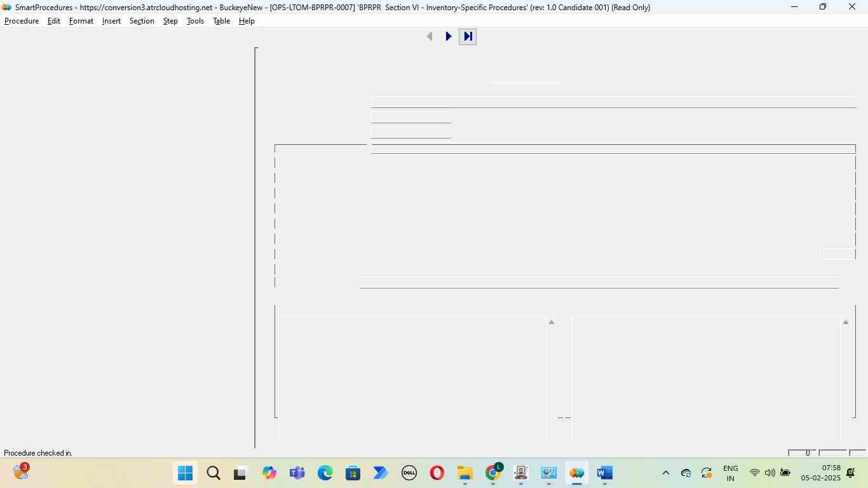Screen dimensions: 868x488
Task: Open Microsoft Word from the taskbar
Action: (x=605, y=473)
